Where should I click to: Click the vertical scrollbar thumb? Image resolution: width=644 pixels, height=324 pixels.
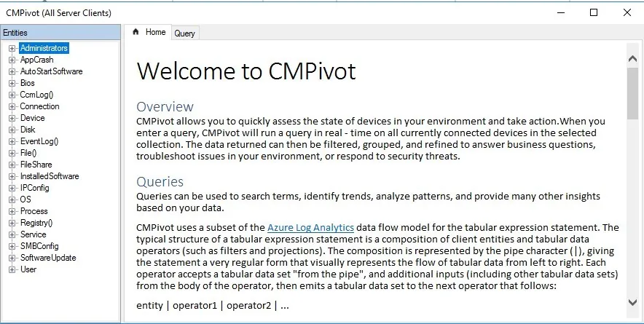632,94
